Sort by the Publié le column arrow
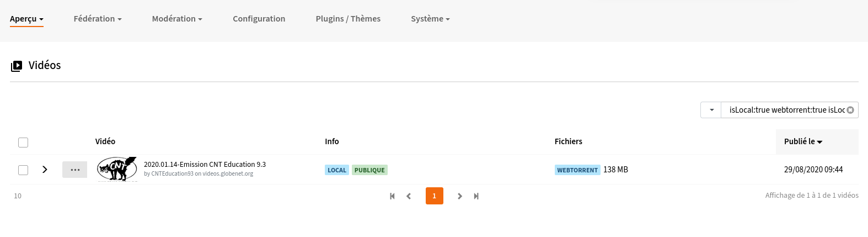Viewport: 868px width, 237px height. (819, 142)
